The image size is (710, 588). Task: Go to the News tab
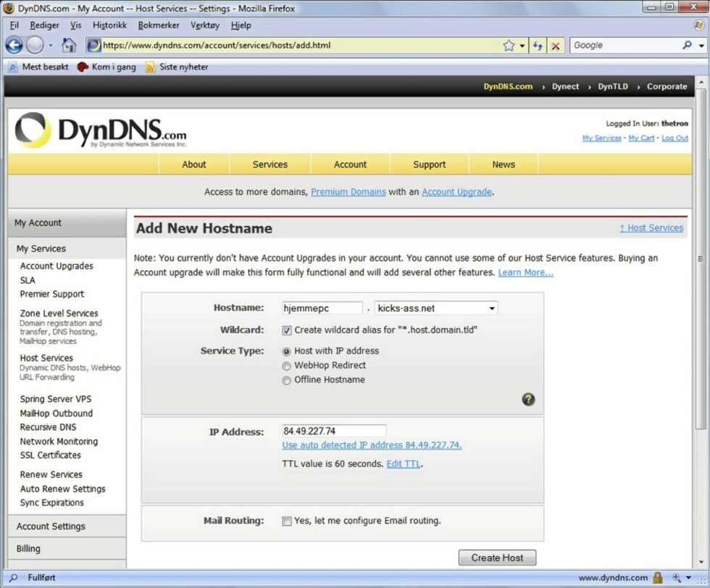[x=504, y=164]
